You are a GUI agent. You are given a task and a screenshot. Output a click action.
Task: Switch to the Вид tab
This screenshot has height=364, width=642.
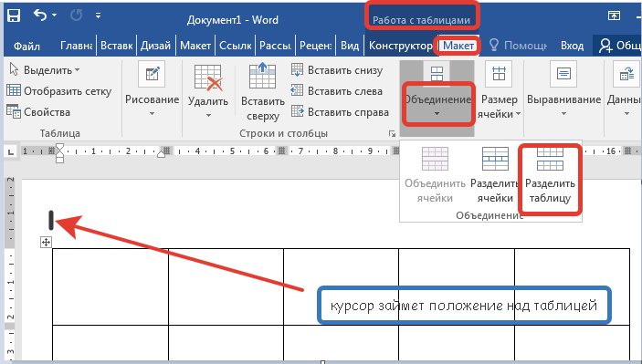[x=350, y=46]
